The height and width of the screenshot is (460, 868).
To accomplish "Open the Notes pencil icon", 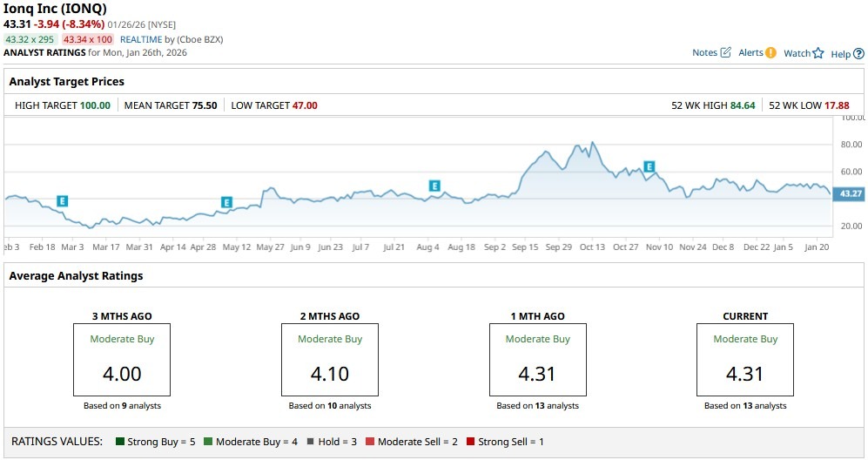I will 726,52.
